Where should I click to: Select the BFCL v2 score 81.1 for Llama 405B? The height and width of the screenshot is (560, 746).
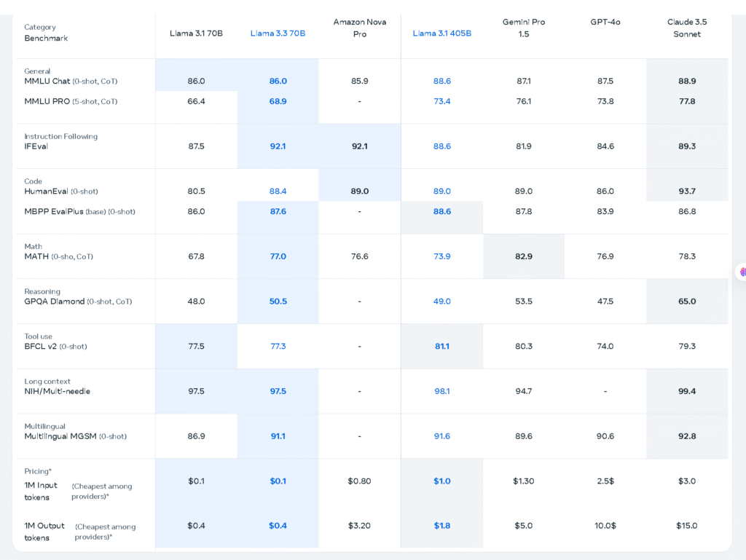point(441,346)
